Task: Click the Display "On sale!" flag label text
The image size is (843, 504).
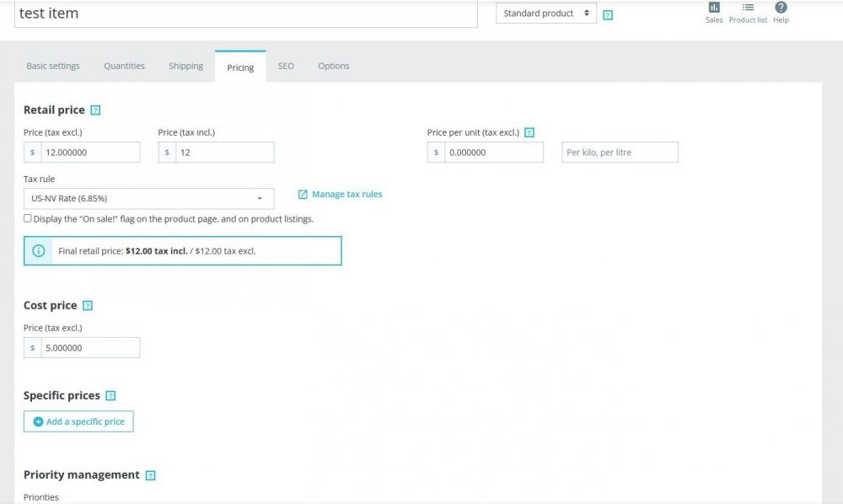Action: tap(174, 219)
